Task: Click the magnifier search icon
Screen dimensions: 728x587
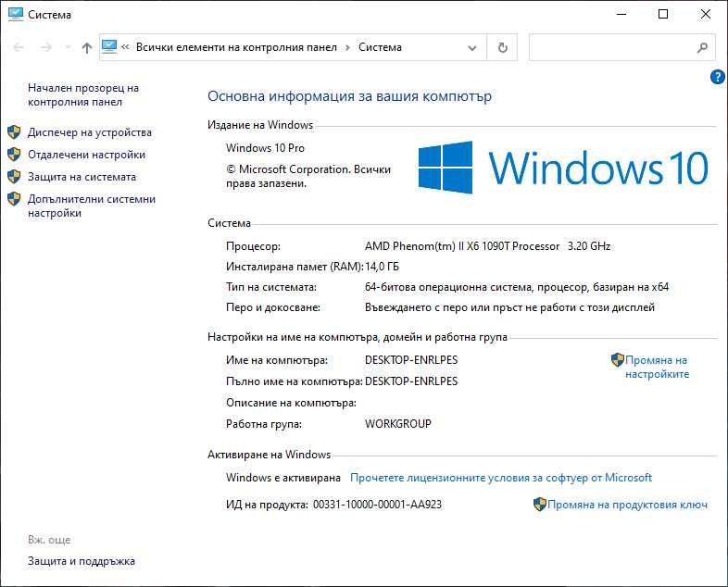Action: pos(702,47)
